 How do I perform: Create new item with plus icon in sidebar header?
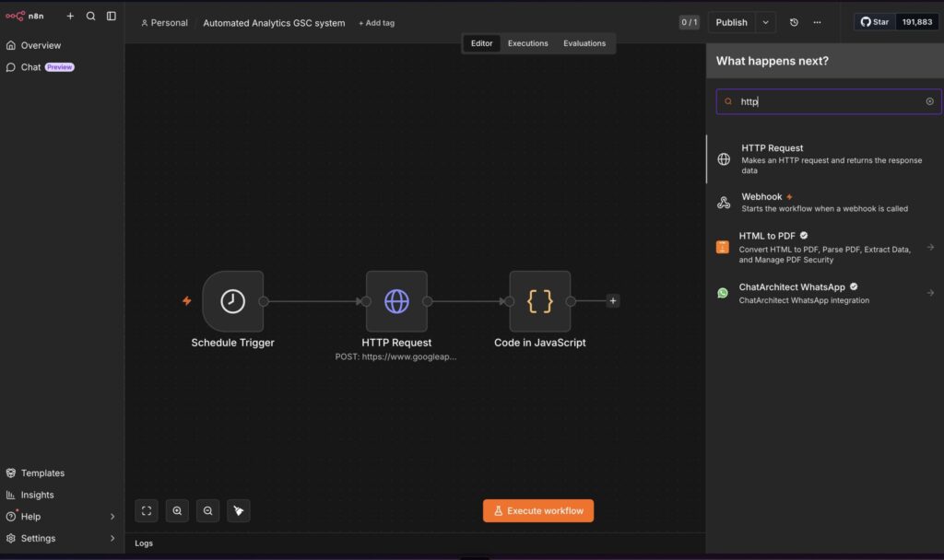(x=70, y=17)
